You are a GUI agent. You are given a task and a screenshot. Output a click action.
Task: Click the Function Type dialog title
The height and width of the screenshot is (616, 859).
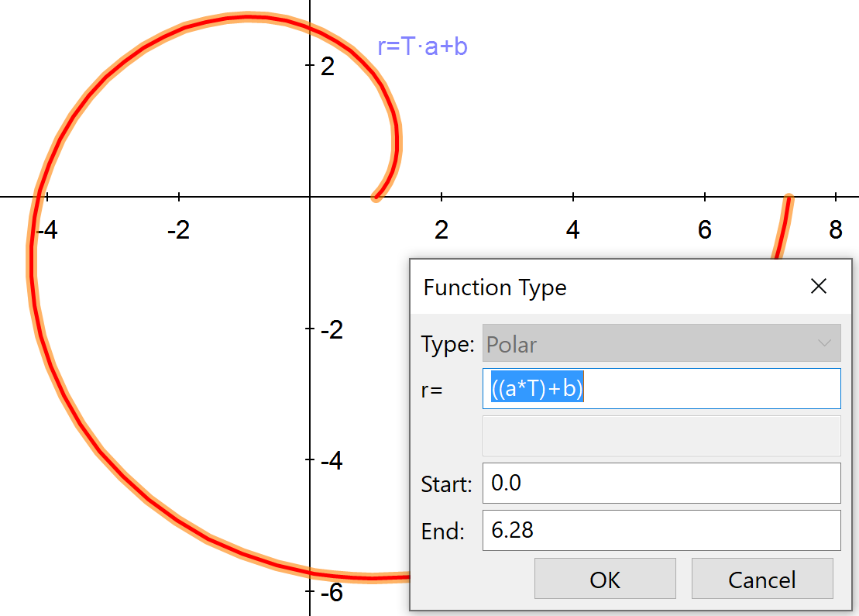(x=495, y=288)
